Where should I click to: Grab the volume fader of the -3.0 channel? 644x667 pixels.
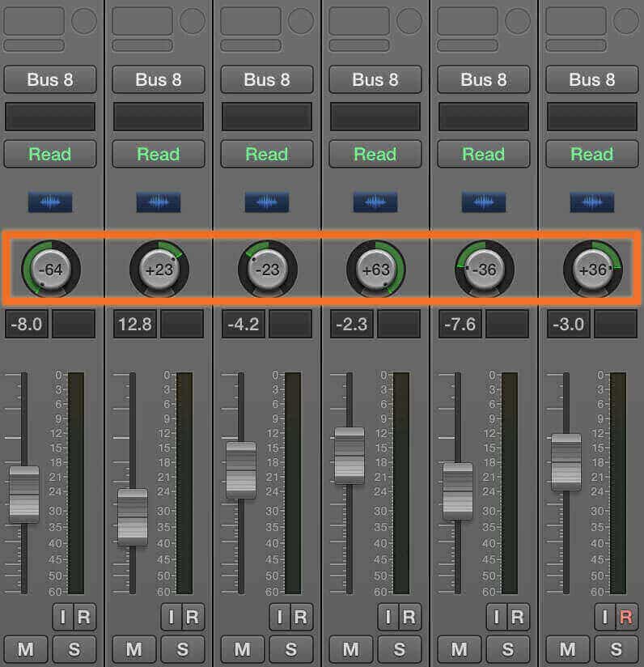pyautogui.click(x=566, y=462)
